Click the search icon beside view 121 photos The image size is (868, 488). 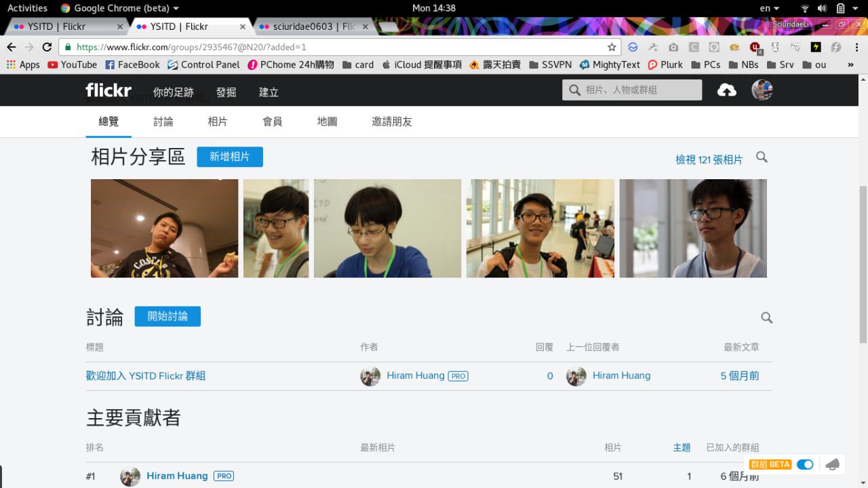(762, 157)
